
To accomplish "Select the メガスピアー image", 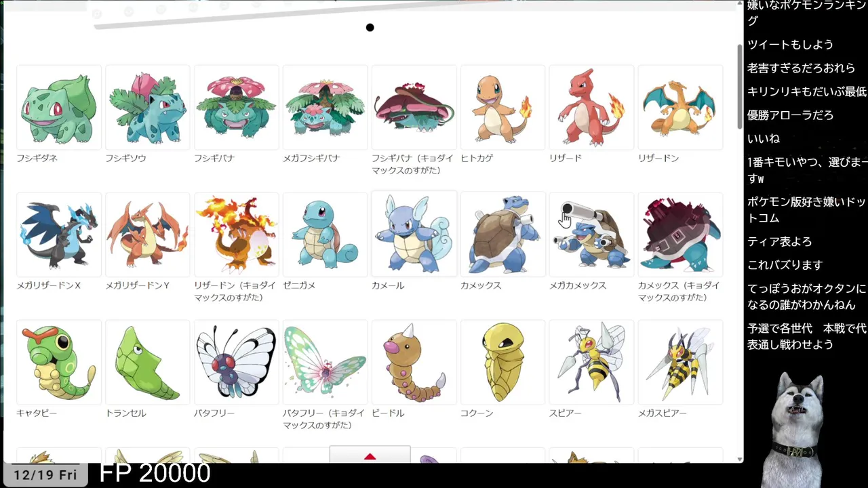I will click(x=681, y=363).
